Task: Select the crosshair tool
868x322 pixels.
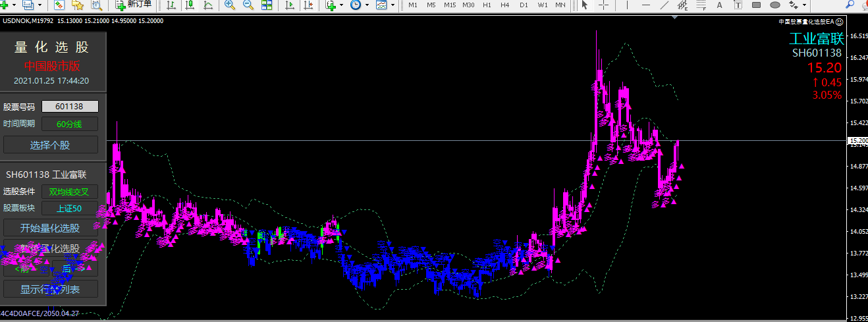Action: tap(603, 5)
